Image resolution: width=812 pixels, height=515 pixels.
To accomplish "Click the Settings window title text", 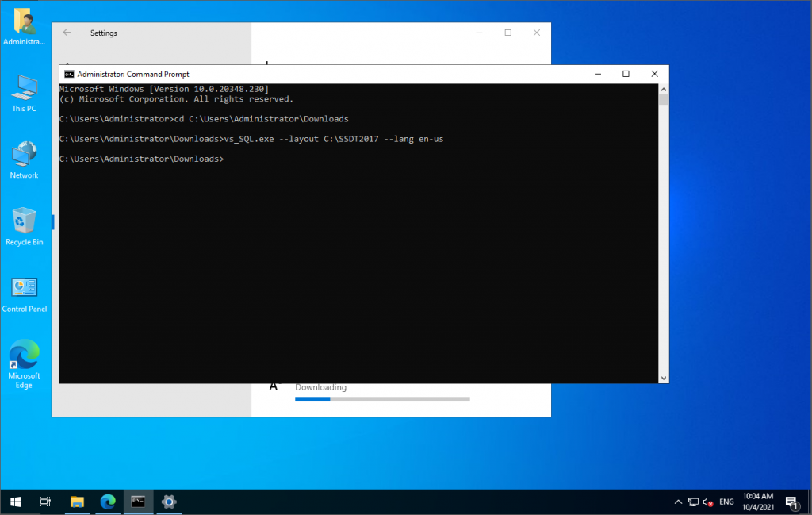I will click(104, 33).
